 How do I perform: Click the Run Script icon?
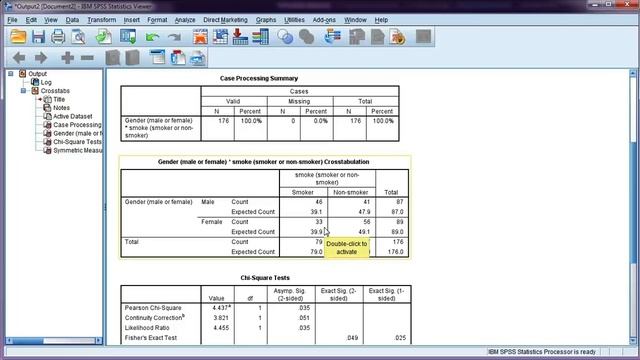(x=398, y=37)
